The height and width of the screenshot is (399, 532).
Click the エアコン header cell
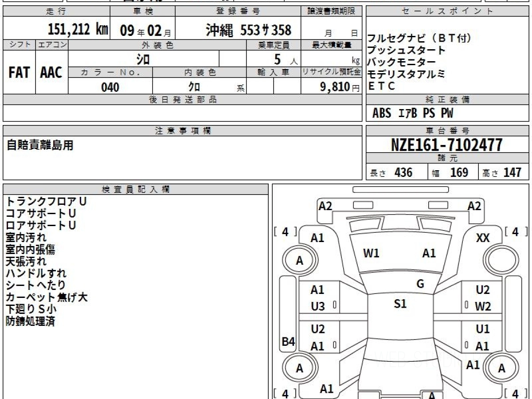[52, 45]
